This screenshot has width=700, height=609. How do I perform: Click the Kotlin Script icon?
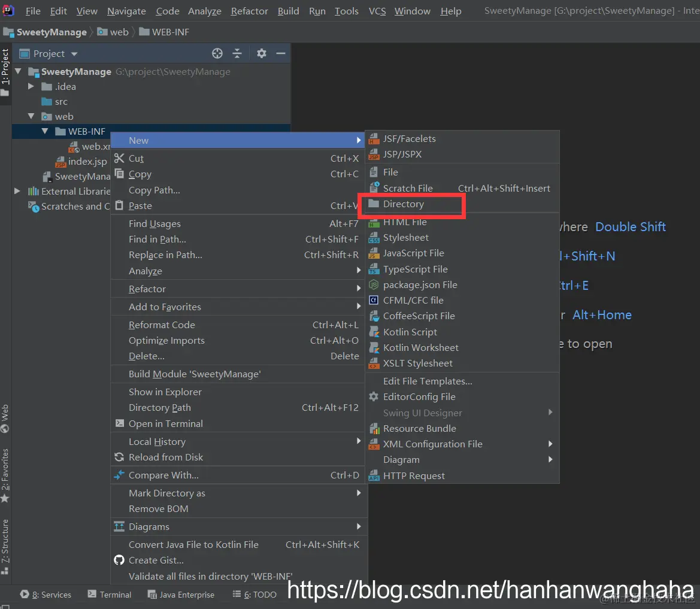(x=374, y=332)
